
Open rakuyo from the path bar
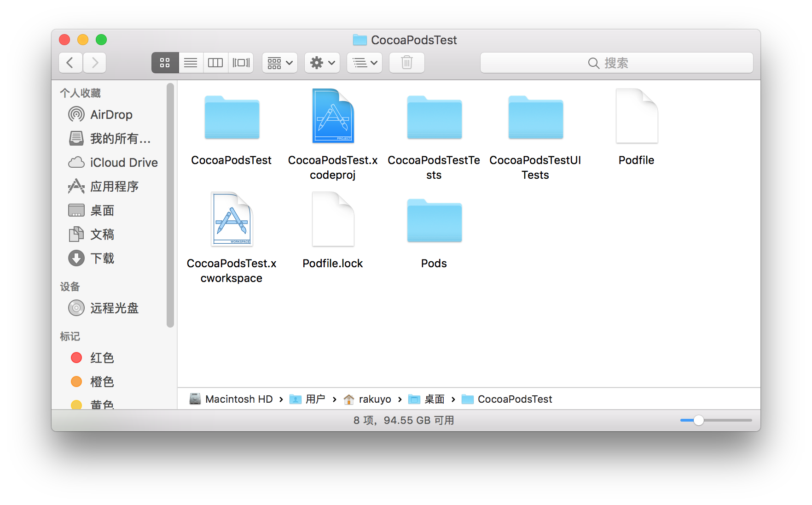click(375, 399)
